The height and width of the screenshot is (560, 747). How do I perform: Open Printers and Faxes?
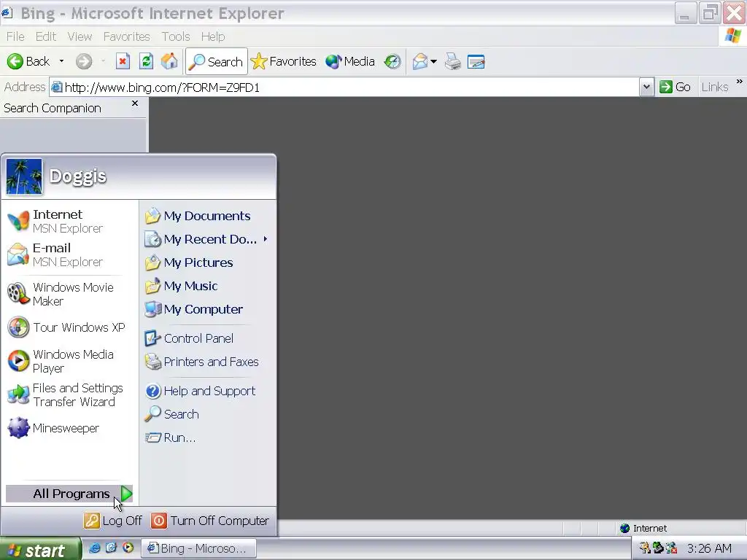[207, 362]
